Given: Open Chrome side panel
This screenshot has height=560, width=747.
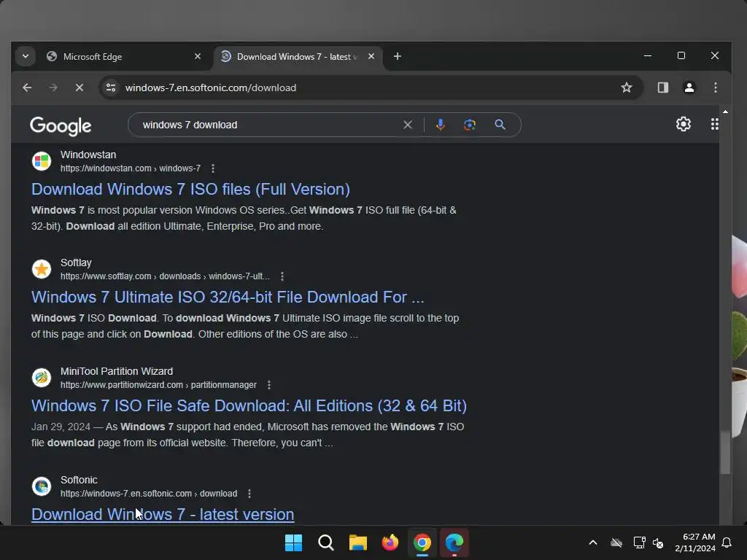Looking at the screenshot, I should tap(662, 87).
